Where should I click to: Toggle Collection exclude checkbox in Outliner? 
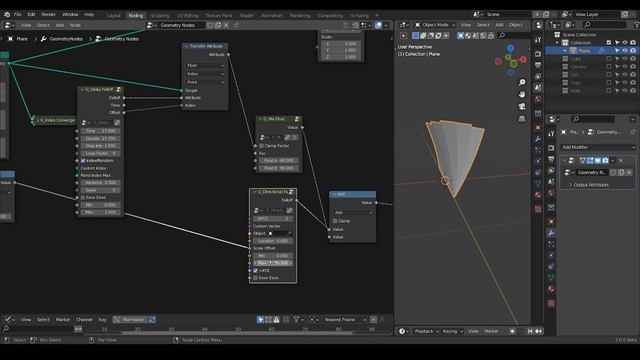click(x=609, y=42)
